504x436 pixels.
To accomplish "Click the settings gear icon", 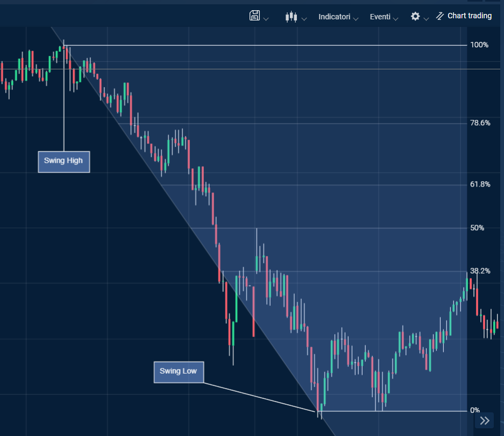I will click(415, 16).
